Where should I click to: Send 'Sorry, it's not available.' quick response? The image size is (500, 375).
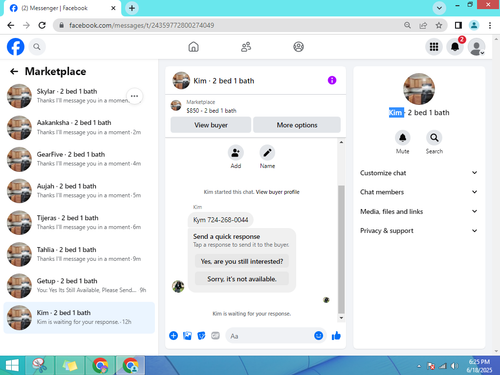(x=242, y=279)
